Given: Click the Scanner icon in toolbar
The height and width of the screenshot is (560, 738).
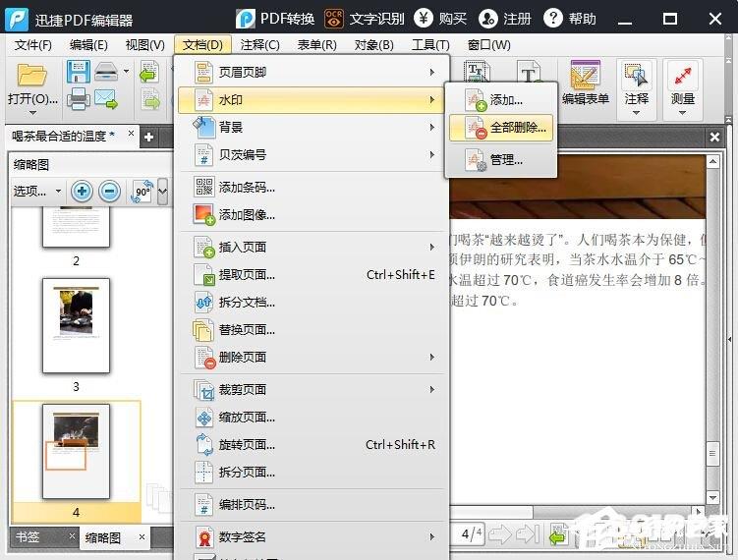Looking at the screenshot, I should click(x=106, y=72).
